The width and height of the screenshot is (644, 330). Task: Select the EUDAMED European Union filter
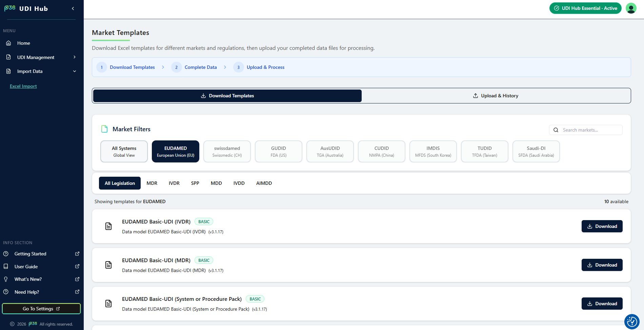(176, 152)
